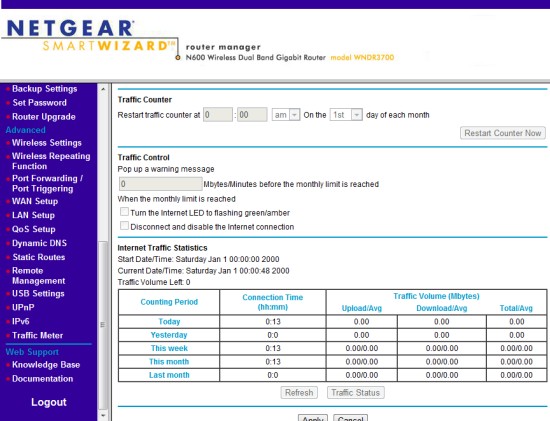Select Traffic Meter in sidebar
The width and height of the screenshot is (550, 421).
38,335
